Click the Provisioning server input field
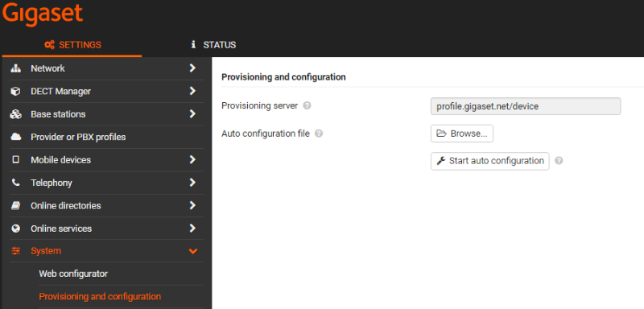The height and width of the screenshot is (309, 644). [x=526, y=106]
